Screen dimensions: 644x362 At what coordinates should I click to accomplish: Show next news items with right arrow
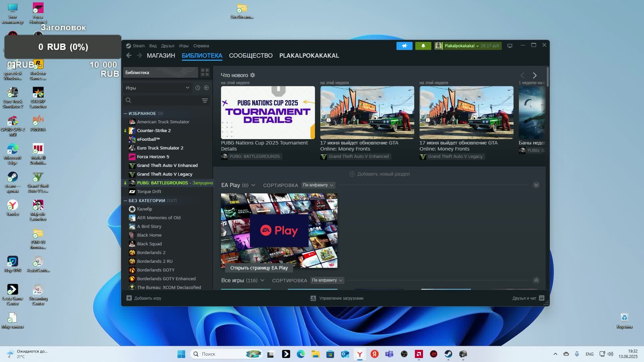(535, 75)
